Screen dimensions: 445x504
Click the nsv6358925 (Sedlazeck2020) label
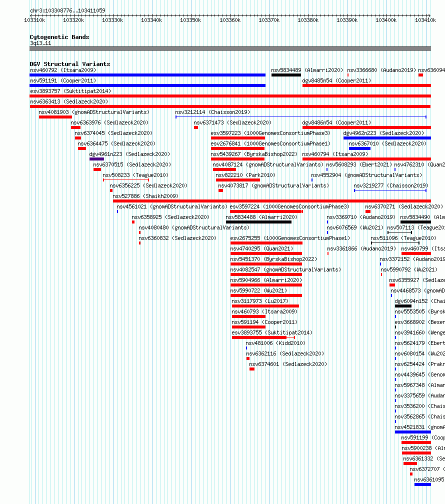pyautogui.click(x=170, y=217)
